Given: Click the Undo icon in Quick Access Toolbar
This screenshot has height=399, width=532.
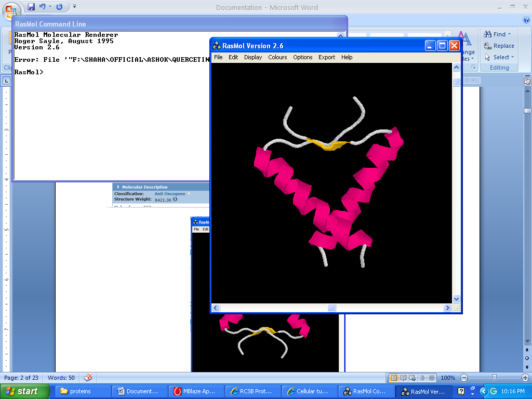Looking at the screenshot, I should pyautogui.click(x=43, y=7).
